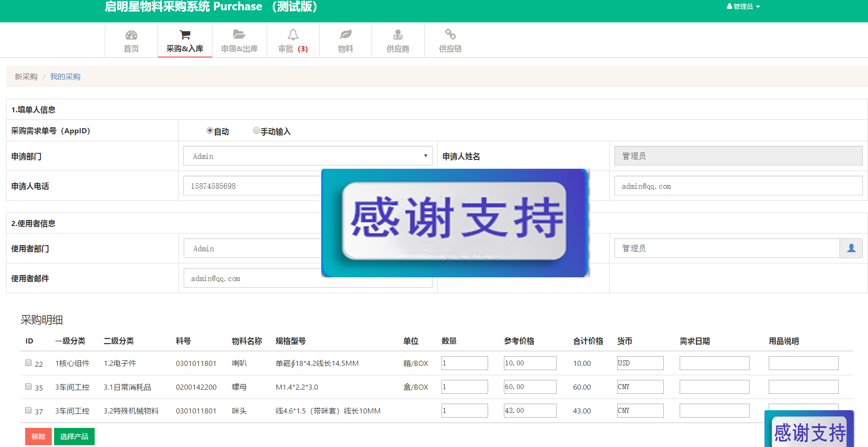Edit reference price 60.00 field
Image resolution: width=868 pixels, height=447 pixels.
click(530, 387)
